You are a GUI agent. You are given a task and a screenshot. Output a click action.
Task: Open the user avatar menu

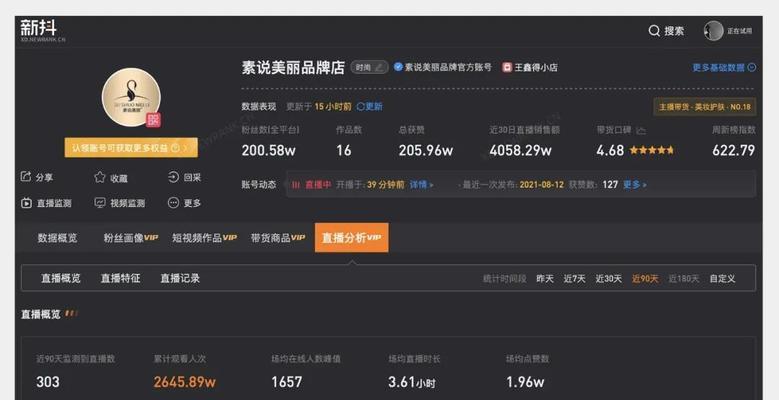click(713, 31)
